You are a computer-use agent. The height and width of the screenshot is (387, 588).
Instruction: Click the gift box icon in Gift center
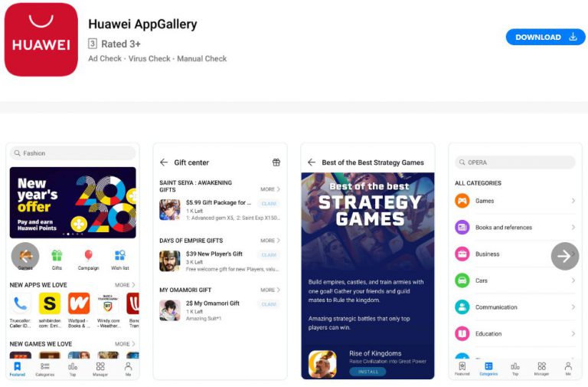(x=276, y=162)
